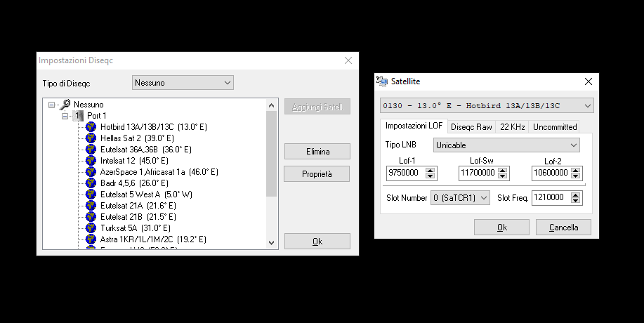Viewport: 644px width, 323px height.
Task: Click the Proprietà button
Action: tap(317, 174)
